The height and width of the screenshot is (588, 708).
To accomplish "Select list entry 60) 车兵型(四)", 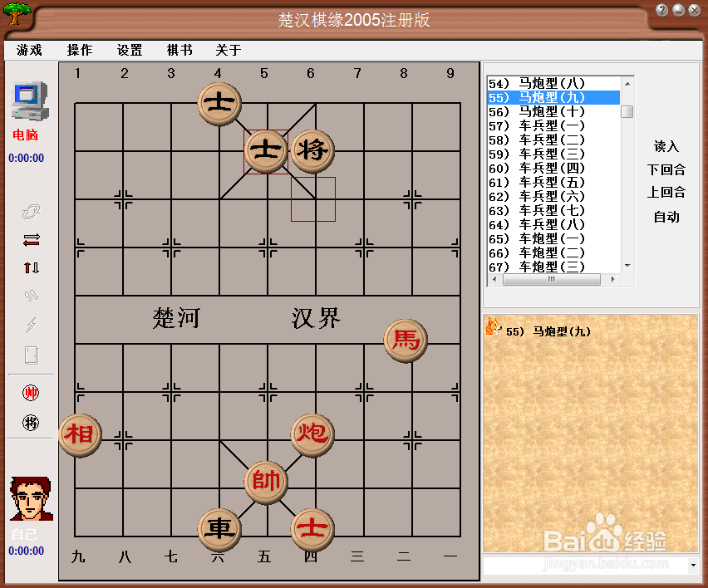I will pos(554,168).
